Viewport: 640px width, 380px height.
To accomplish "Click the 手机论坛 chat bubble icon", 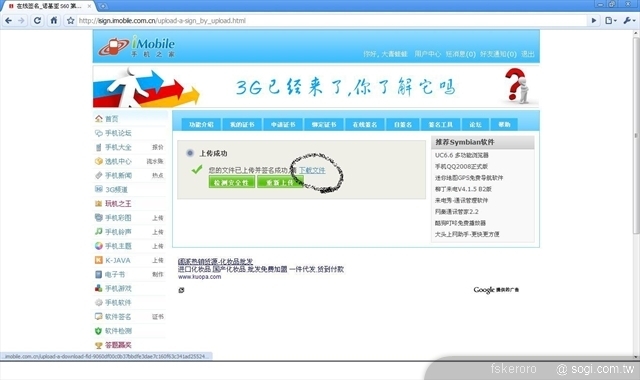I will 99,133.
